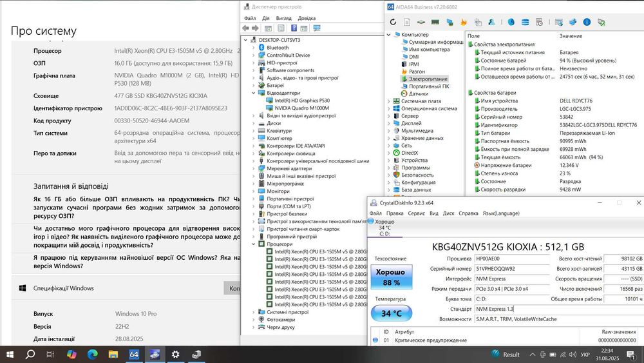Select the C: D: disk tab in CrystalDiskInfo

click(385, 228)
